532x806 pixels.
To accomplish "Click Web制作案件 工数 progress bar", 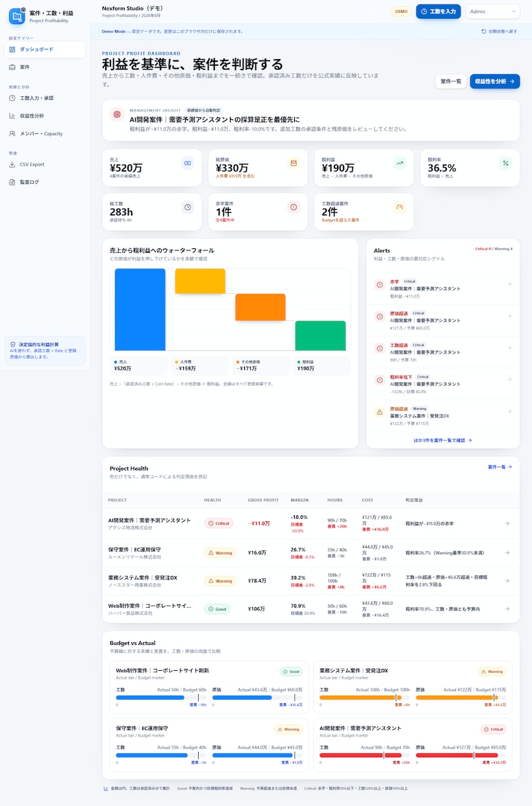I will coord(161,697).
